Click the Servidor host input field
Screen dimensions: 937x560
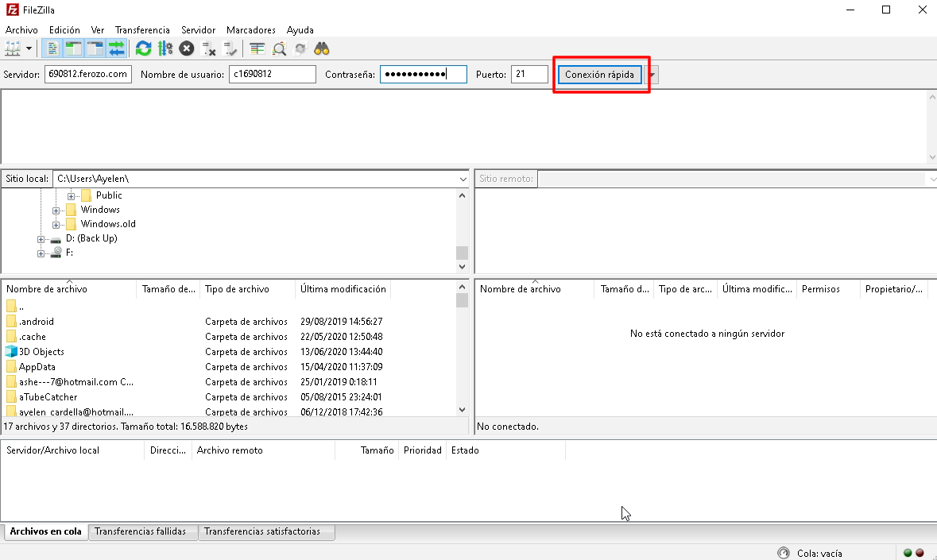88,74
